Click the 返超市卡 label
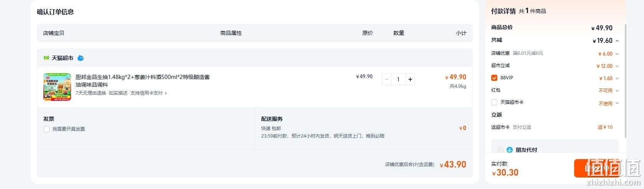This screenshot has width=644, height=189. (x=500, y=127)
